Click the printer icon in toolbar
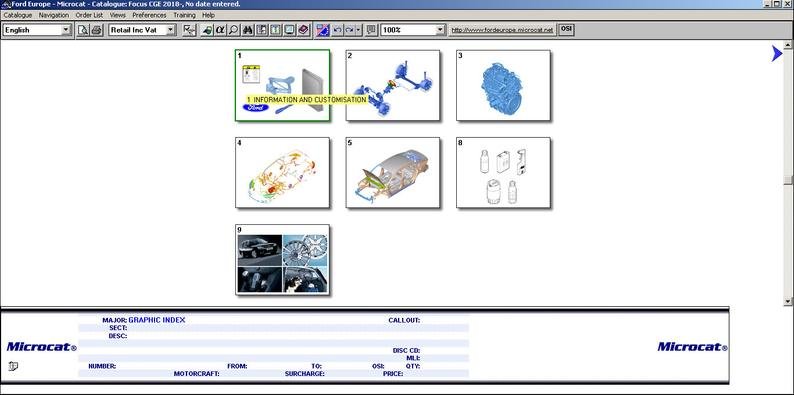794x395 pixels. [x=97, y=30]
